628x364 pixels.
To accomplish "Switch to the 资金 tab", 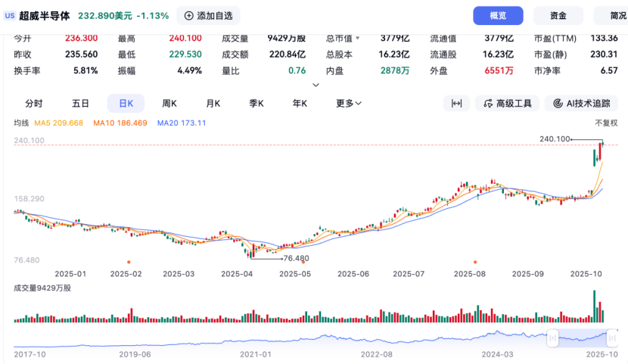I will click(558, 15).
